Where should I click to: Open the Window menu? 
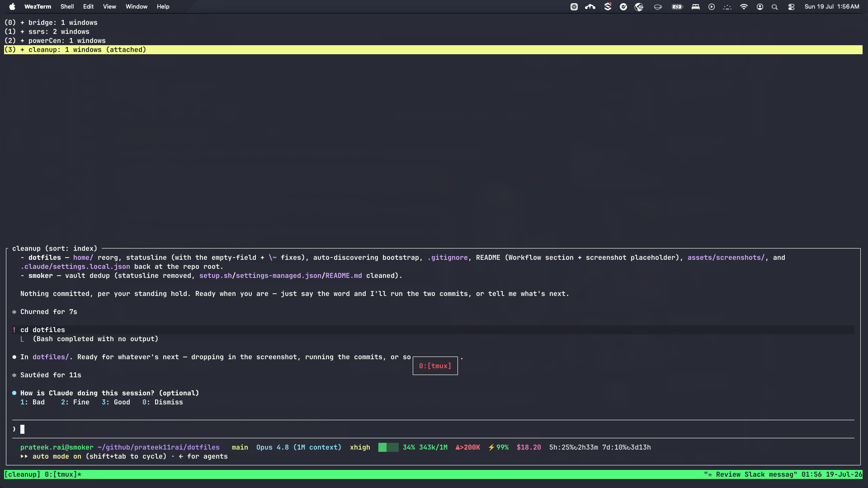(x=137, y=6)
